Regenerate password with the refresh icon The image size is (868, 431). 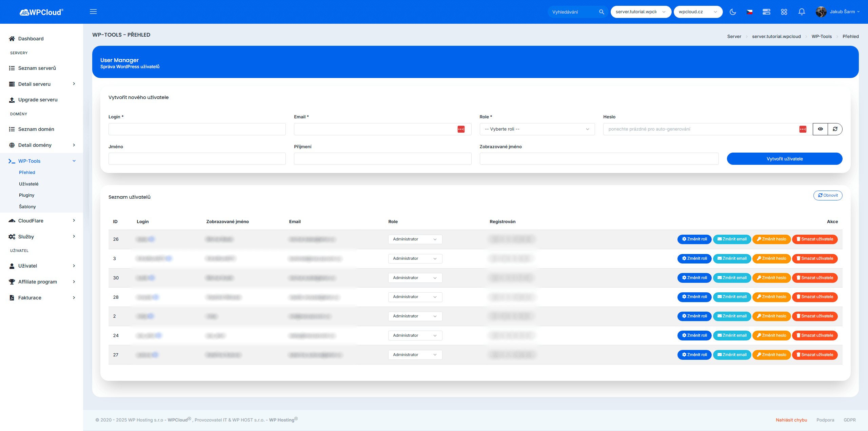(x=835, y=129)
